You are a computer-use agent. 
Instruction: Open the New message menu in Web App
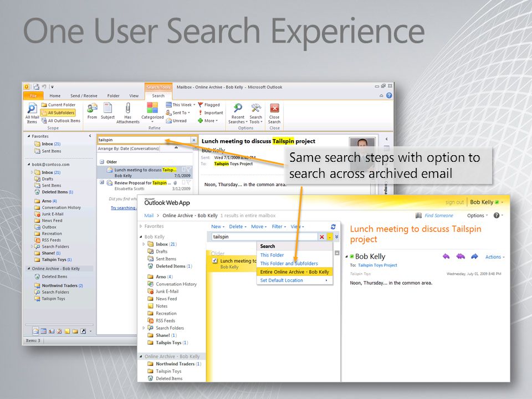point(218,227)
